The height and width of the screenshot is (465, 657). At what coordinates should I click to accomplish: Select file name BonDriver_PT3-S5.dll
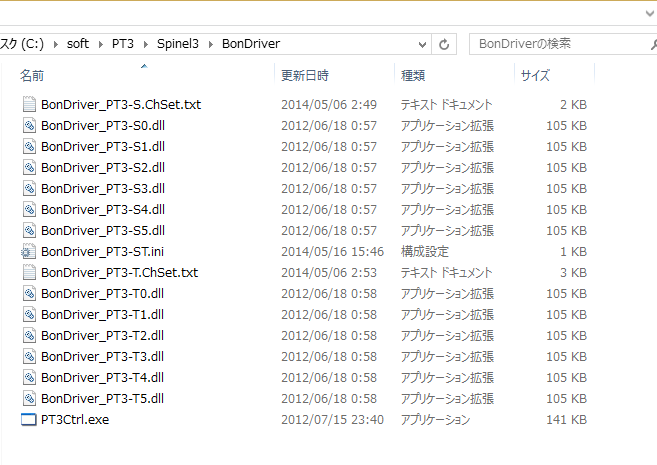coord(103,230)
